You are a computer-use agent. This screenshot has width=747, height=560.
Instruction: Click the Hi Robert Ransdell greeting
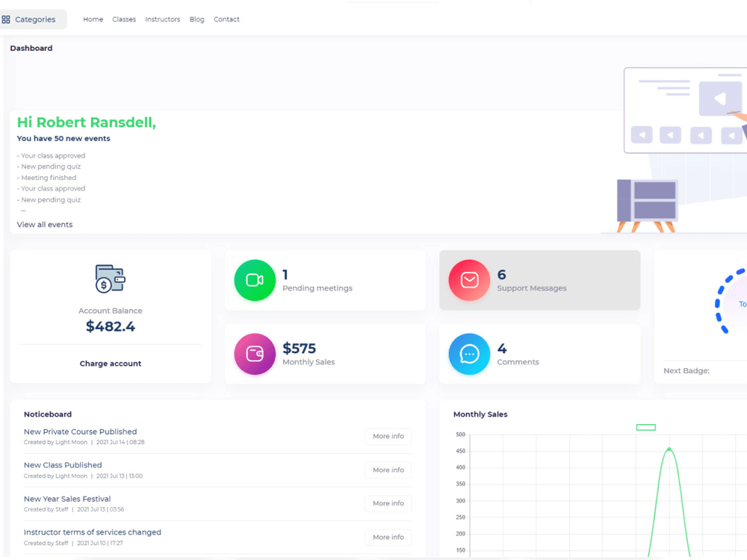click(86, 122)
